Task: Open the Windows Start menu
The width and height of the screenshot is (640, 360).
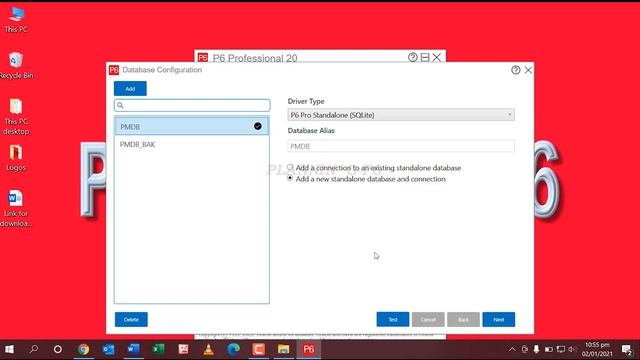Action: point(9,349)
